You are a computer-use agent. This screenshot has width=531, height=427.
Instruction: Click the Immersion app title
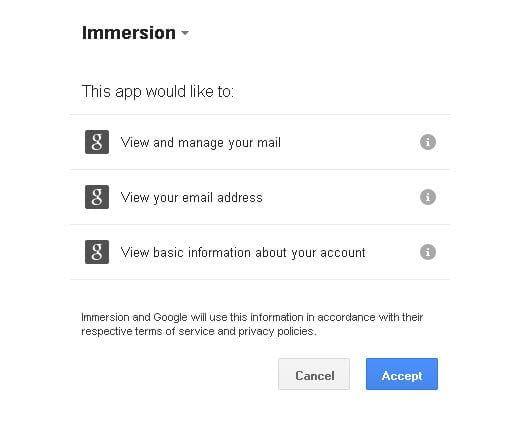pyautogui.click(x=129, y=33)
